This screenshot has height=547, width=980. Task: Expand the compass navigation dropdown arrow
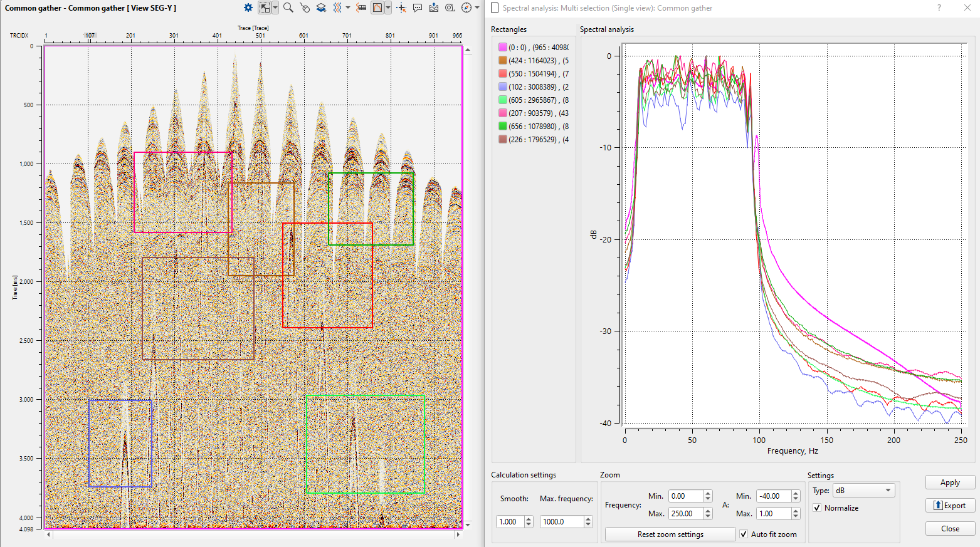click(477, 8)
